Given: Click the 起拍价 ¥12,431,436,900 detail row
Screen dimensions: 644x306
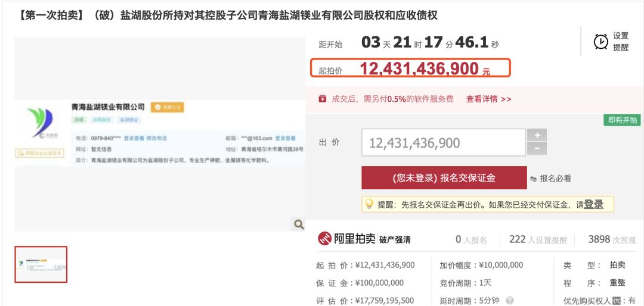Looking at the screenshot, I should (x=365, y=265).
